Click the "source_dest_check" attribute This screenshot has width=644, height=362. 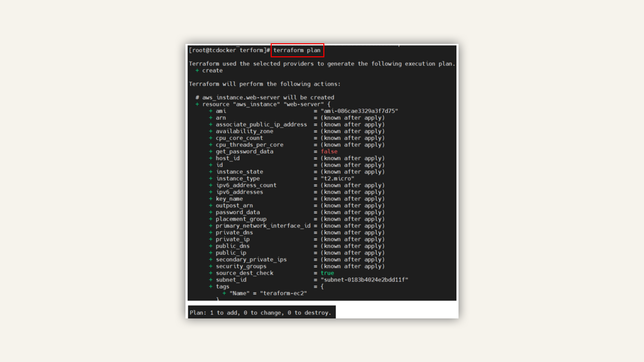(245, 273)
